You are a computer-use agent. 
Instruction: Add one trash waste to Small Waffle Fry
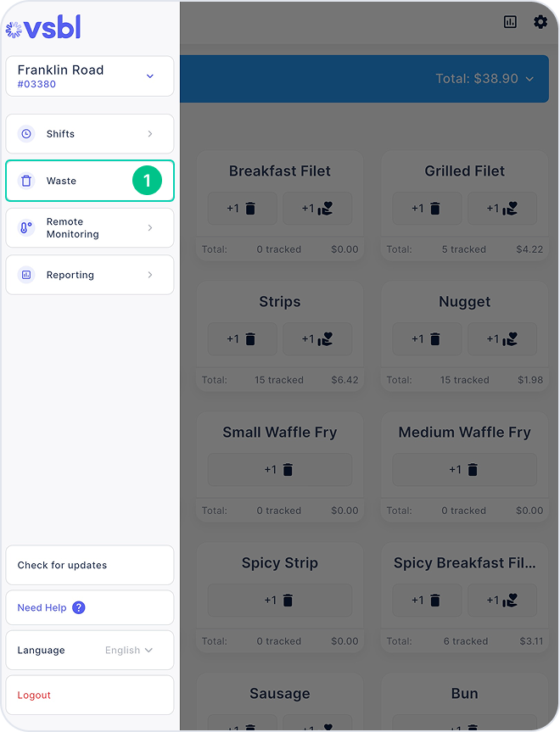click(x=279, y=470)
